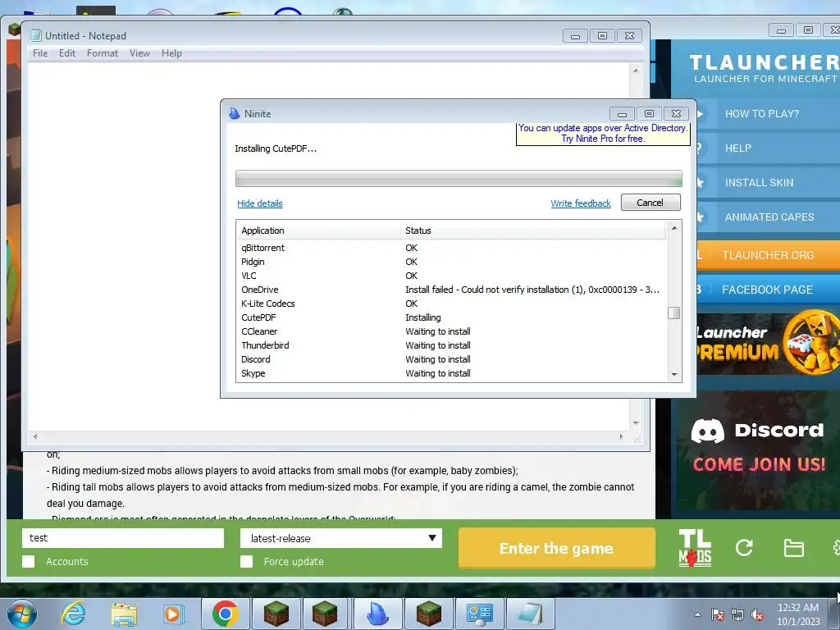Image resolution: width=840 pixels, height=630 pixels.
Task: Open the Control Panel taskbar icon
Action: 479,614
